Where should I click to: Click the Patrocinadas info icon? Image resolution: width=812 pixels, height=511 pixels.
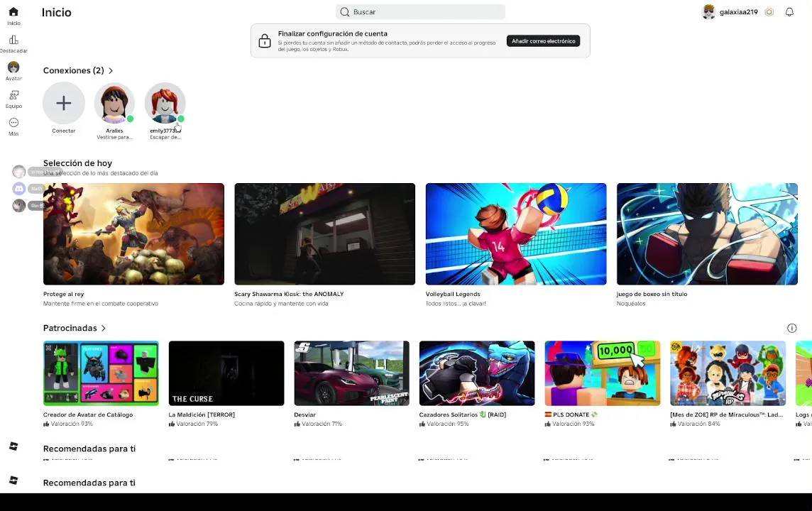point(791,328)
